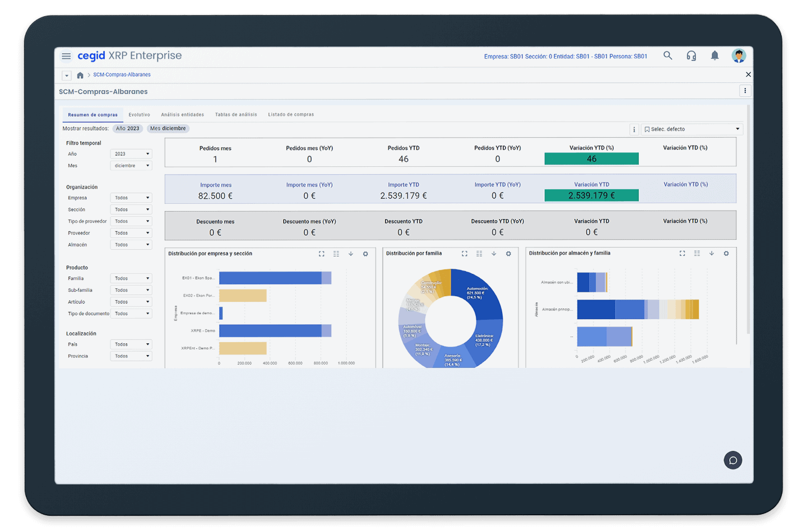Open support via the headset icon
807x532 pixels.
point(691,55)
